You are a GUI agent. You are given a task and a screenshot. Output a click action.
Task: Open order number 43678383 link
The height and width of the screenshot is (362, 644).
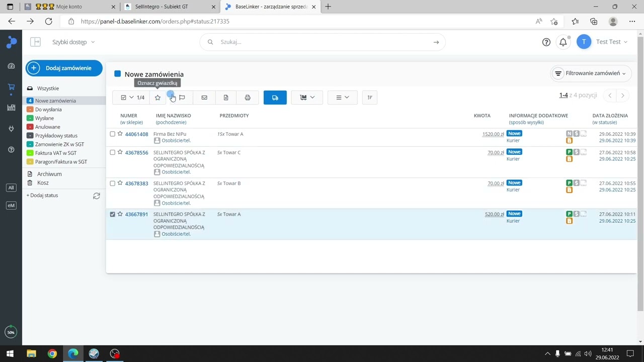pos(136,184)
